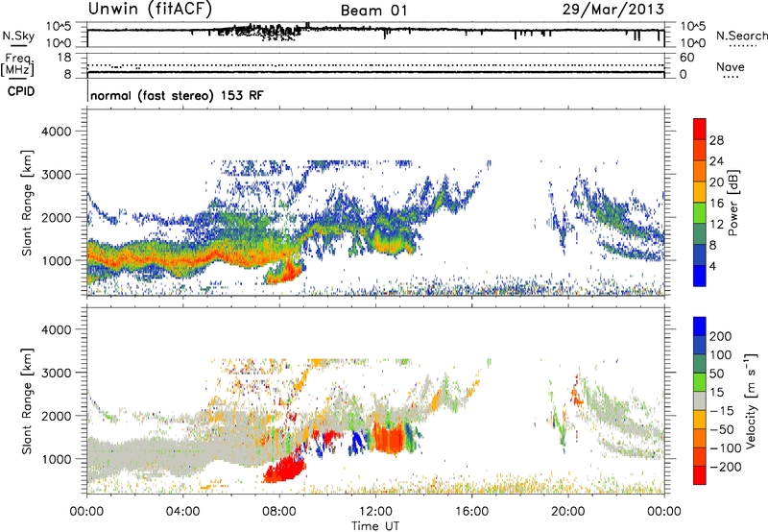
Task: Click the '100' velocity colorbar tick
Action: [721, 355]
